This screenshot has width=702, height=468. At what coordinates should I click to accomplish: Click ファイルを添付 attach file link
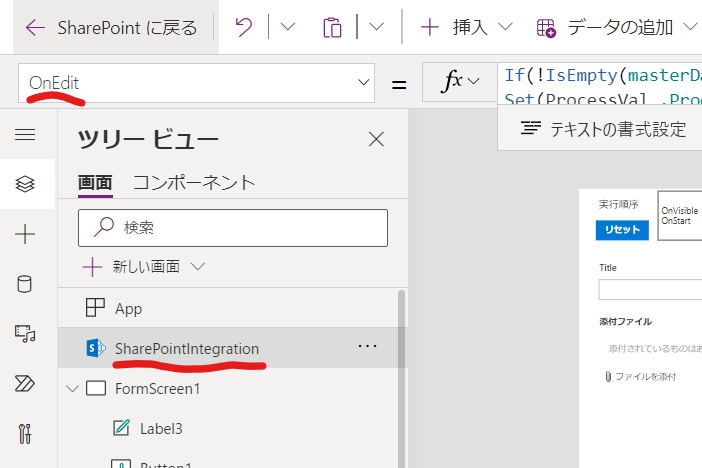(641, 377)
